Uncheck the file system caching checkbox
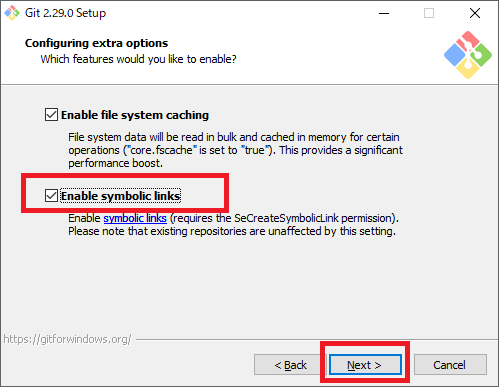 [51, 115]
